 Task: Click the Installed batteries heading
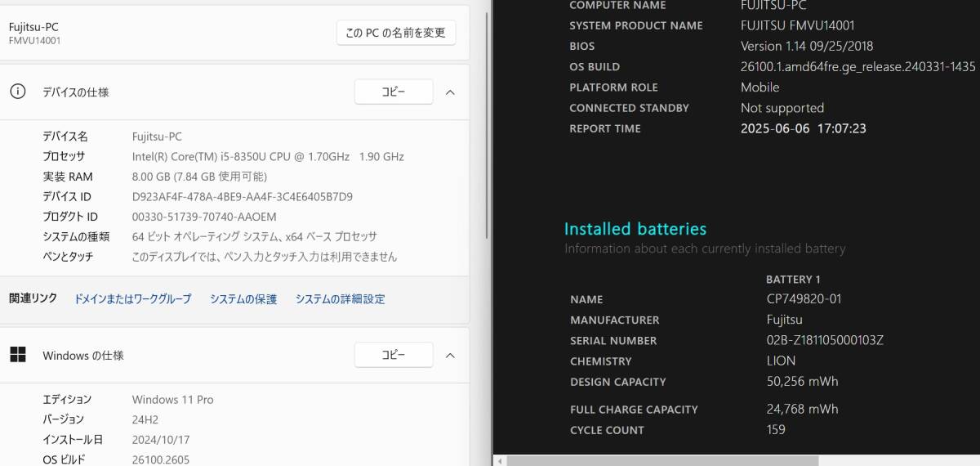pyautogui.click(x=635, y=229)
